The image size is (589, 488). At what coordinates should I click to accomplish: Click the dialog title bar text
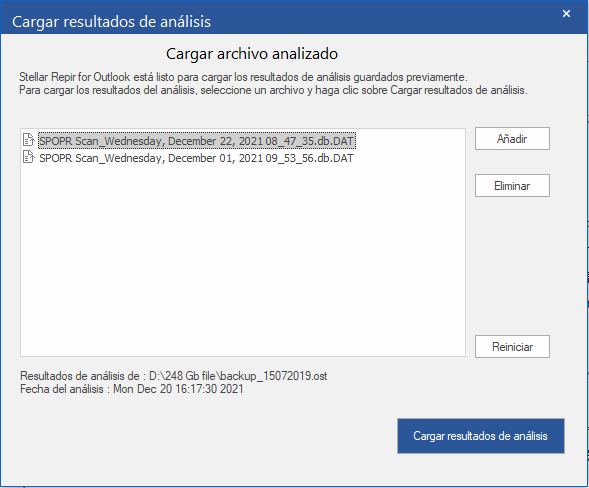(111, 21)
